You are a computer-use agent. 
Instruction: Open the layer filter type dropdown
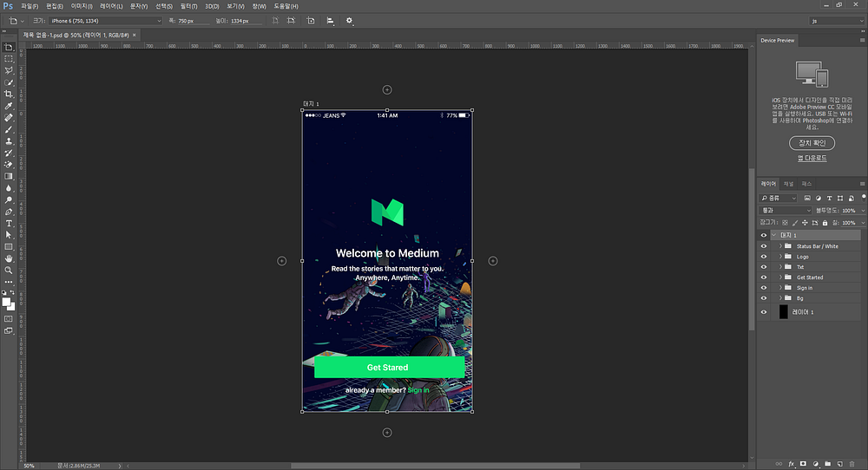[x=779, y=198]
